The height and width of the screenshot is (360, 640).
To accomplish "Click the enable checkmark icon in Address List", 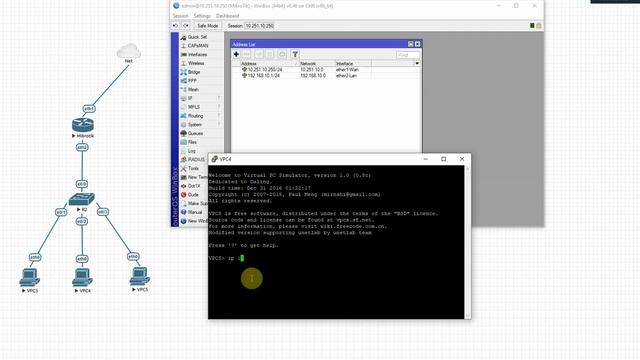I will click(259, 54).
